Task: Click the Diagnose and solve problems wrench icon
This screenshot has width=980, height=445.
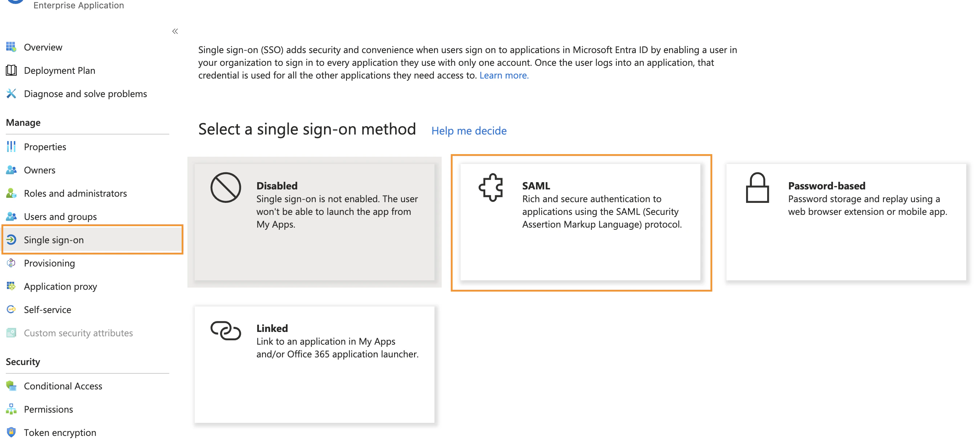Action: 11,93
